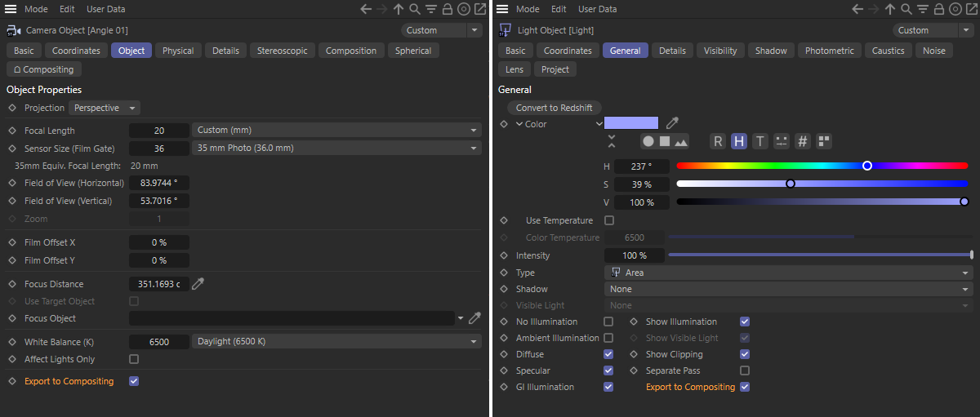Open Sensor Size 35 mm Photo dropdown

(x=336, y=148)
